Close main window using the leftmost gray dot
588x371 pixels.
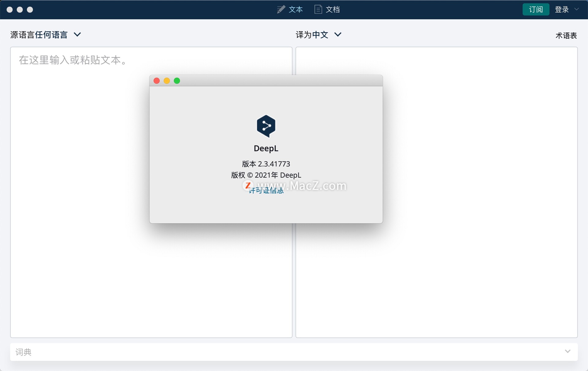click(9, 10)
